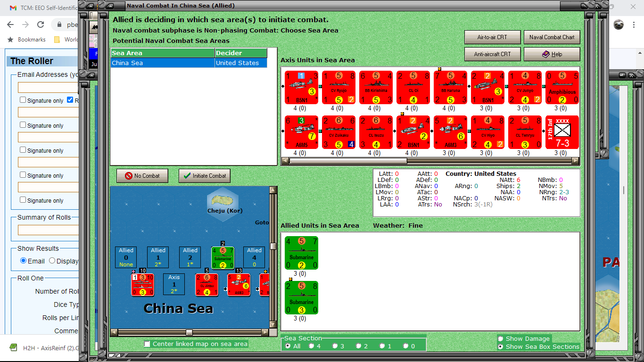Click the CL Oi cruiser counter
Image resolution: width=644 pixels, height=362 pixels.
point(413,87)
